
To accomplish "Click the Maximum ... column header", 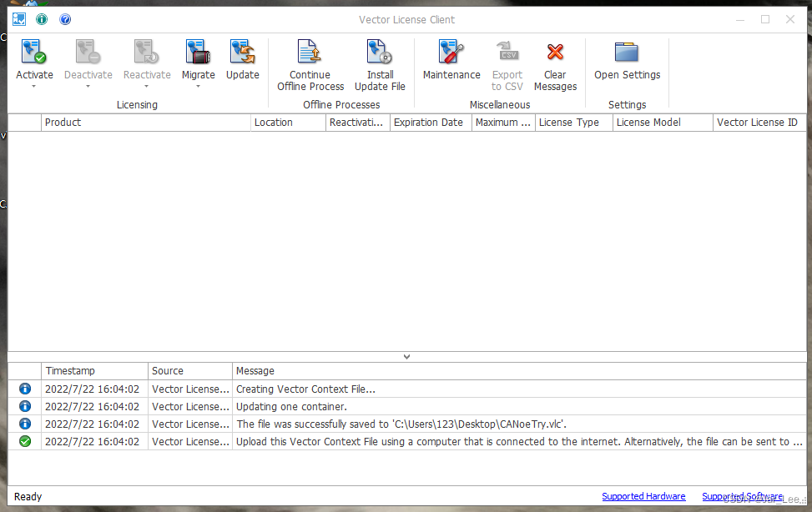I will click(503, 123).
